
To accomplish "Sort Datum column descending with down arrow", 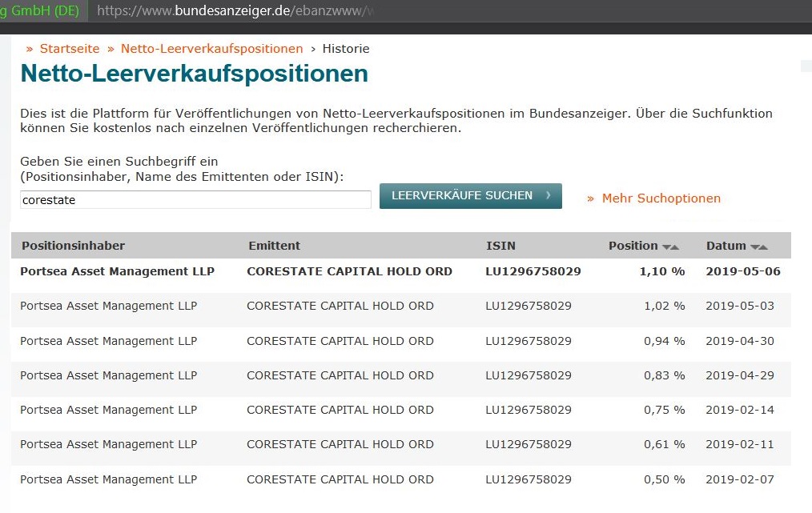I will [x=755, y=247].
